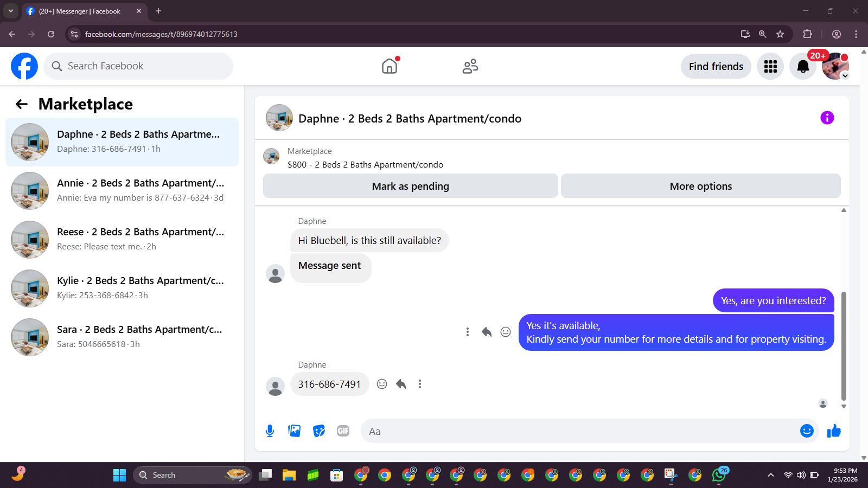Open the Chrome profile icon in the toolbar
The image size is (868, 488).
[837, 34]
